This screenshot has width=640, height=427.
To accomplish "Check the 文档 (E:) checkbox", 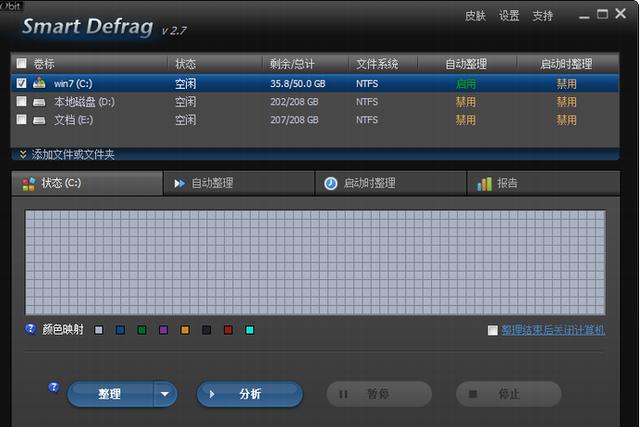I will tap(21, 120).
